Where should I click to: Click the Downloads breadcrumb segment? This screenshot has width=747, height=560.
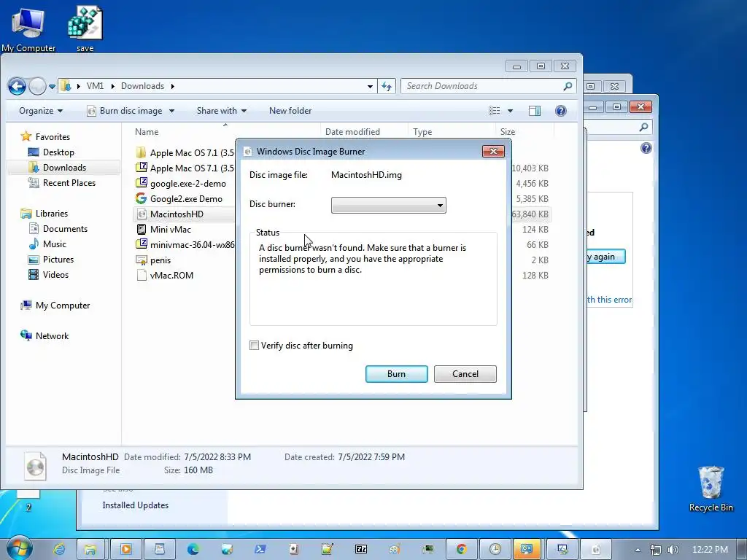click(x=142, y=86)
